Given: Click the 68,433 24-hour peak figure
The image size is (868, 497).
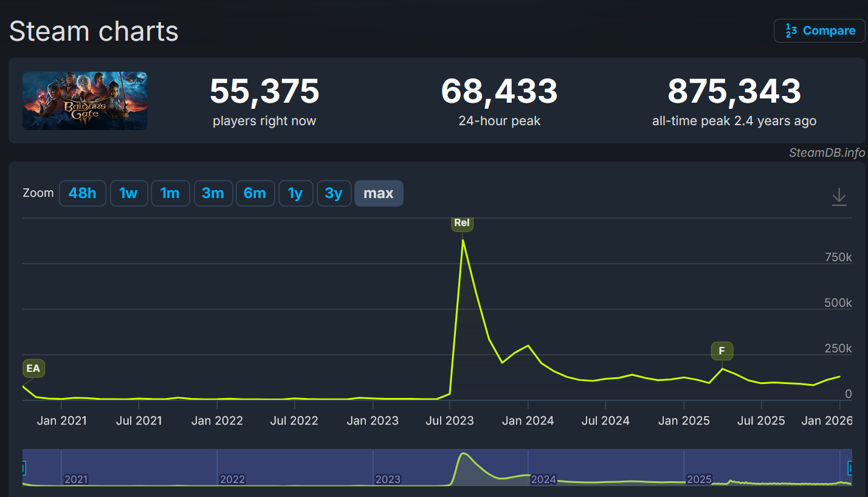Looking at the screenshot, I should tap(499, 91).
